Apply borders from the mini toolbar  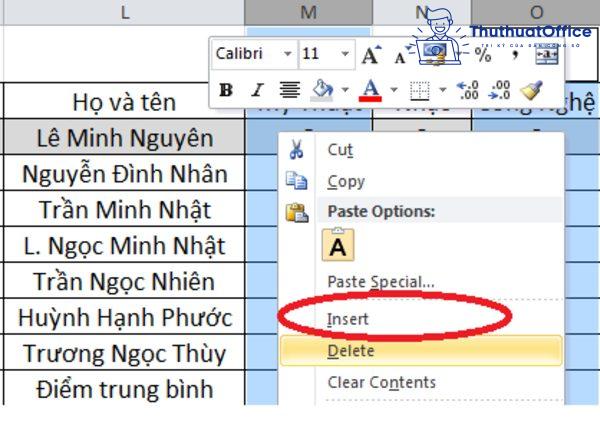coord(419,91)
